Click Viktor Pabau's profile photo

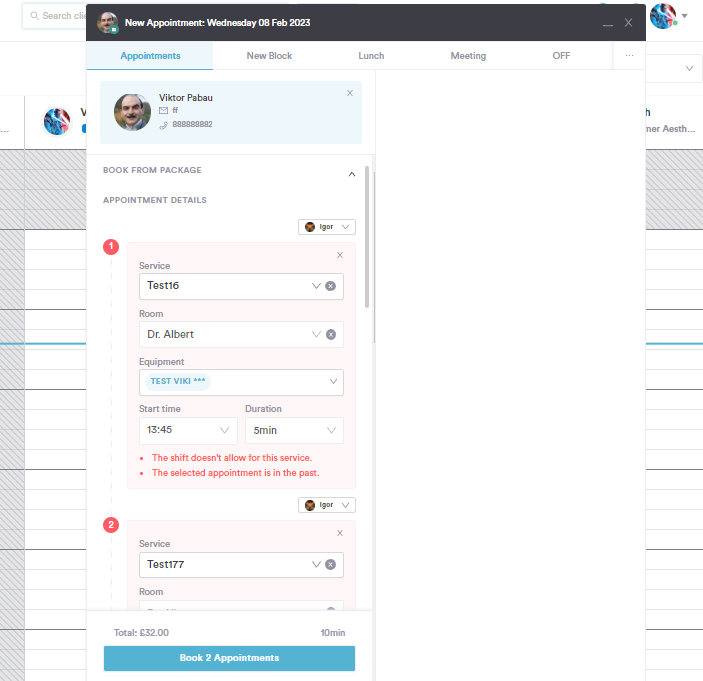click(x=132, y=111)
